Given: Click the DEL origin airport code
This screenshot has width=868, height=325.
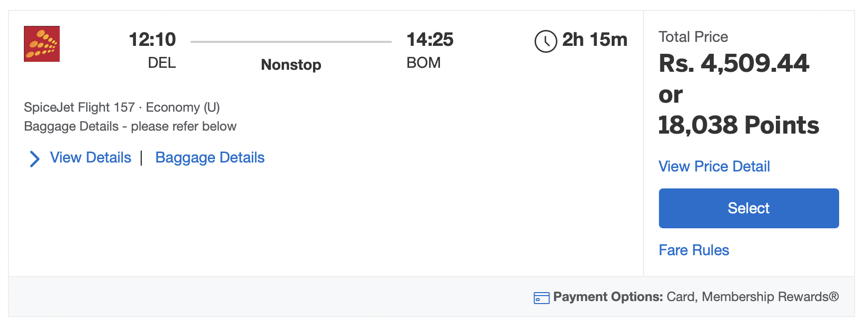Looking at the screenshot, I should 162,63.
